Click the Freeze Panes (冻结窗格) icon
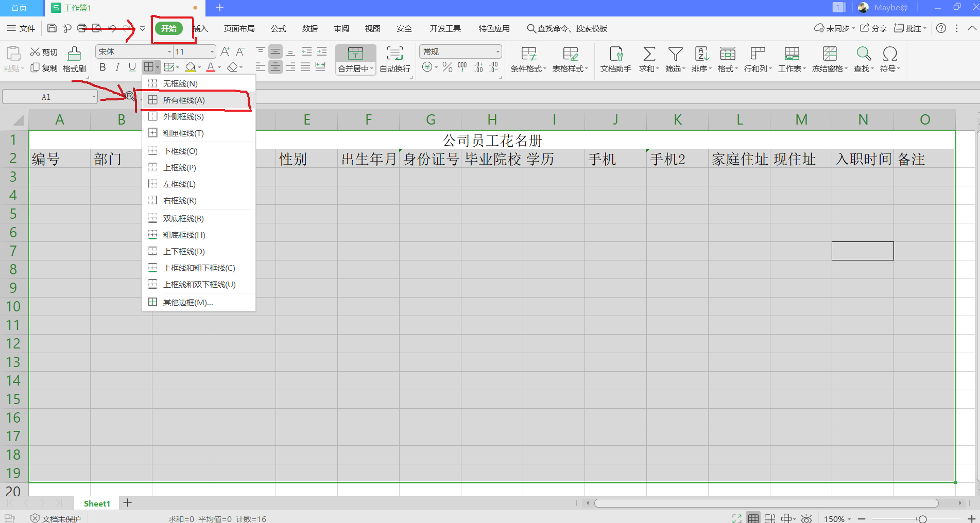The height and width of the screenshot is (523, 980). click(x=830, y=54)
